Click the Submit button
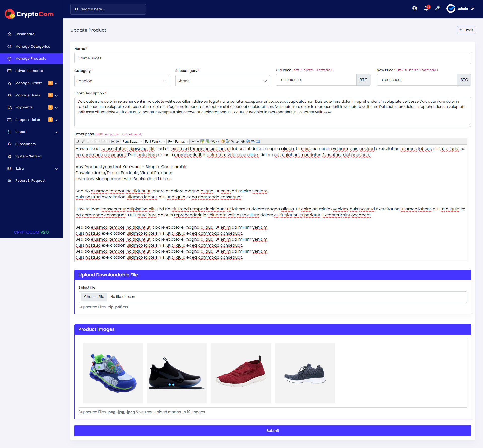The width and height of the screenshot is (483, 448). [x=273, y=431]
